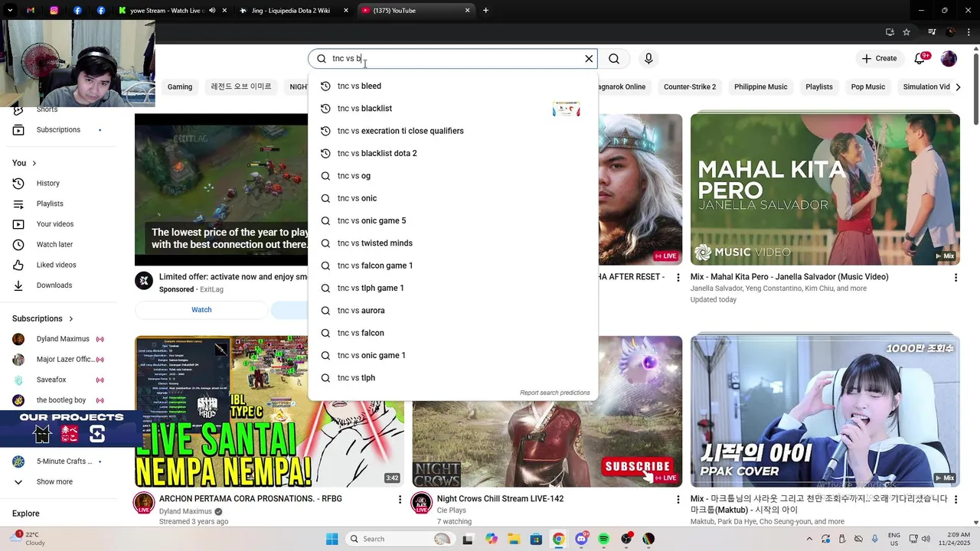Open Downloads in the sidebar
Screen dimensions: 980x551
point(54,285)
